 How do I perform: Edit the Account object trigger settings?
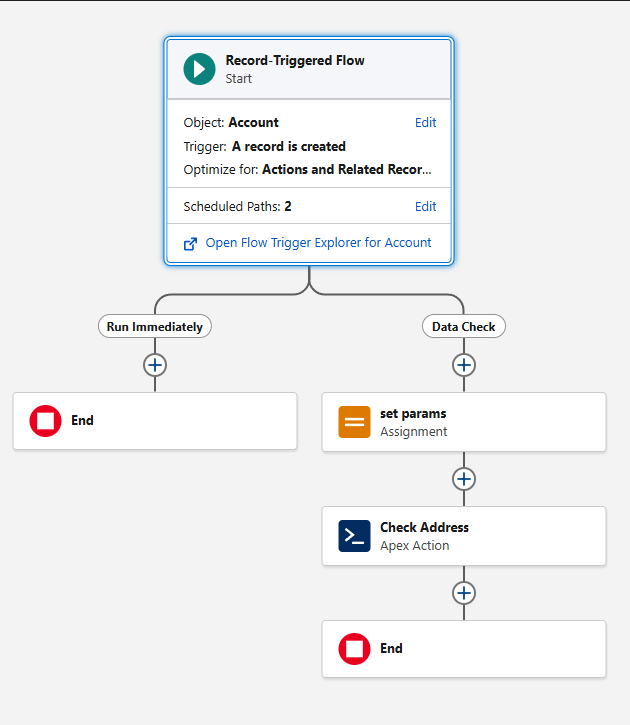(x=425, y=123)
